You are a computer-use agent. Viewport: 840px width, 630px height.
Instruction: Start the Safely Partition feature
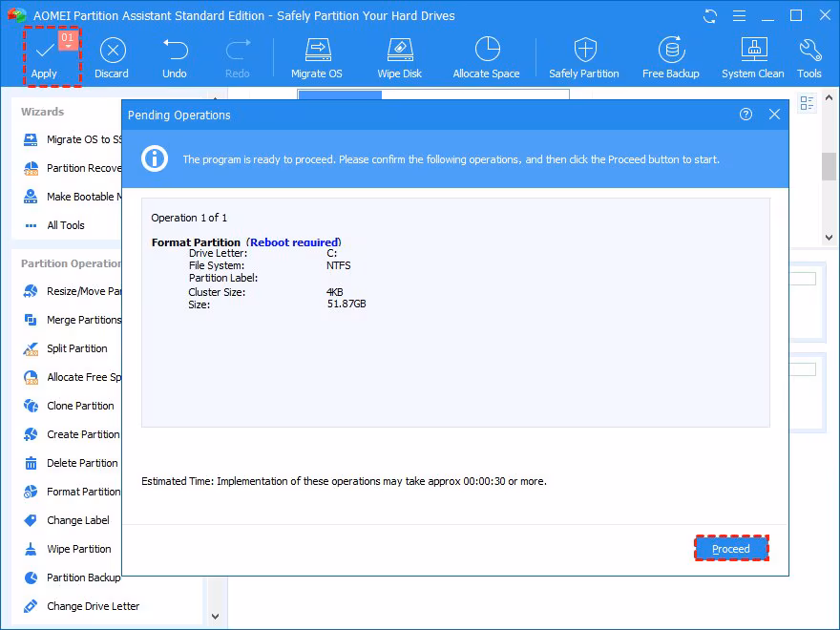[x=584, y=58]
